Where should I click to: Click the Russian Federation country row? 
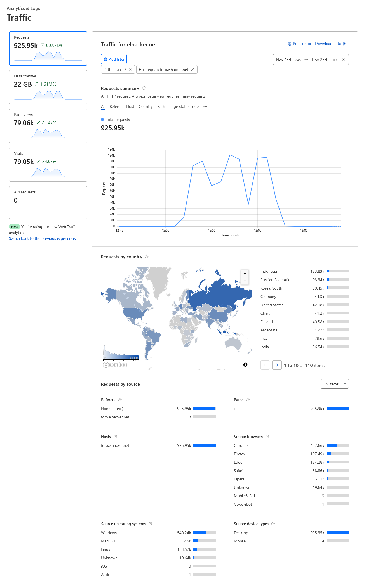tap(304, 280)
